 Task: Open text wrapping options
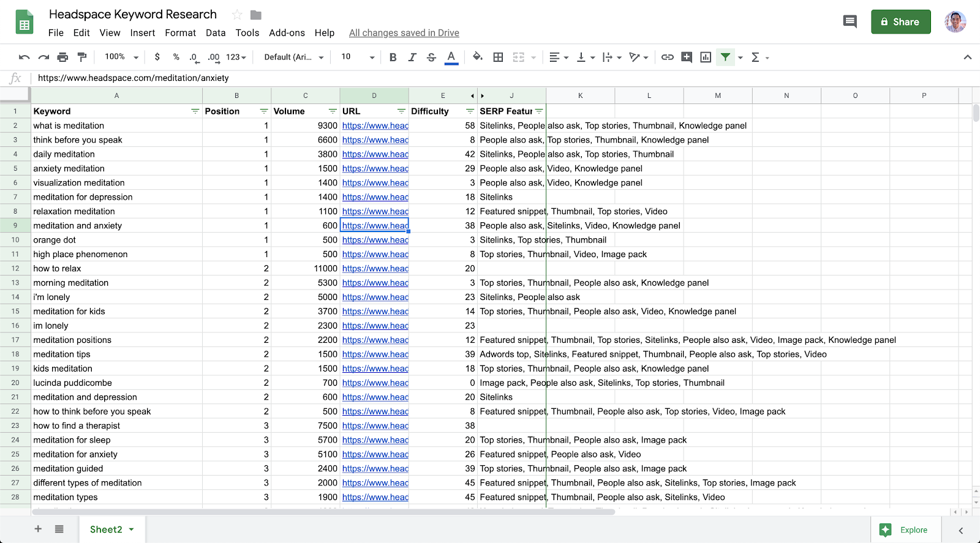[612, 57]
